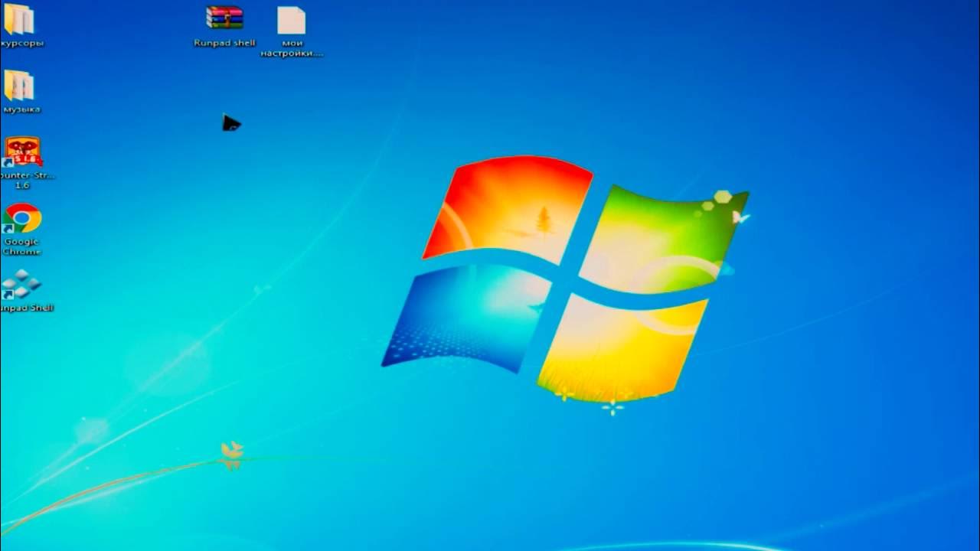Select the Runpad Shell shortcut with diamonds icon
Image resolution: width=980 pixels, height=551 pixels.
[21, 284]
